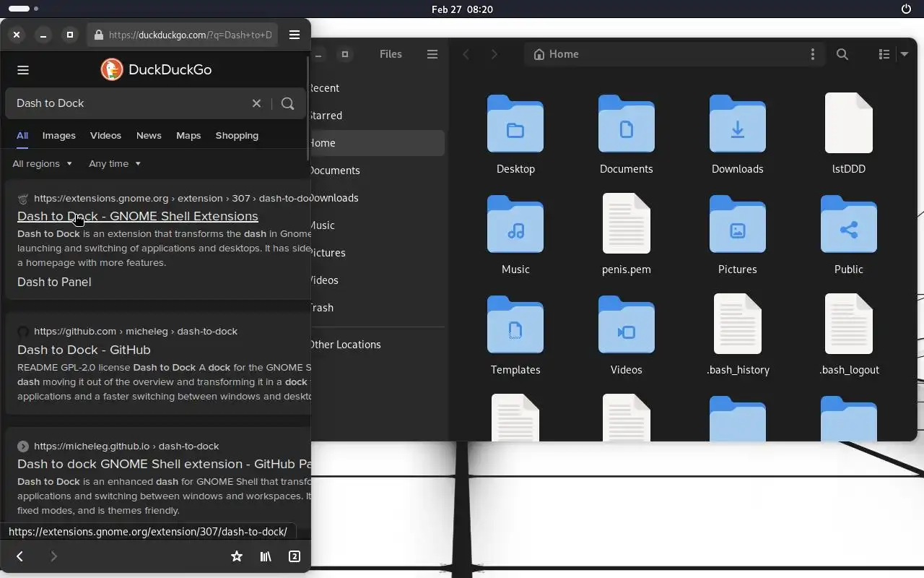Image resolution: width=924 pixels, height=578 pixels.
Task: Select Recent in Files sidebar
Action: tap(378, 88)
